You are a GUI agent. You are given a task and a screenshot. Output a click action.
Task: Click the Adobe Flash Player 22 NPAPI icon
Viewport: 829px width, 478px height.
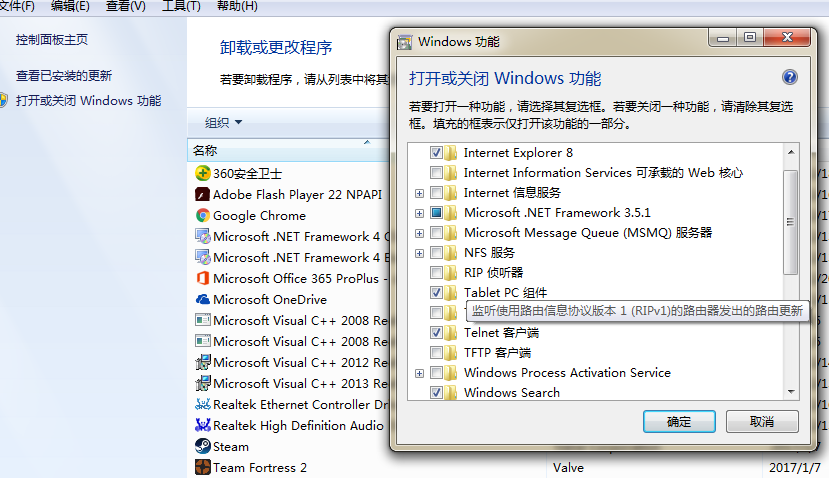[x=202, y=194]
